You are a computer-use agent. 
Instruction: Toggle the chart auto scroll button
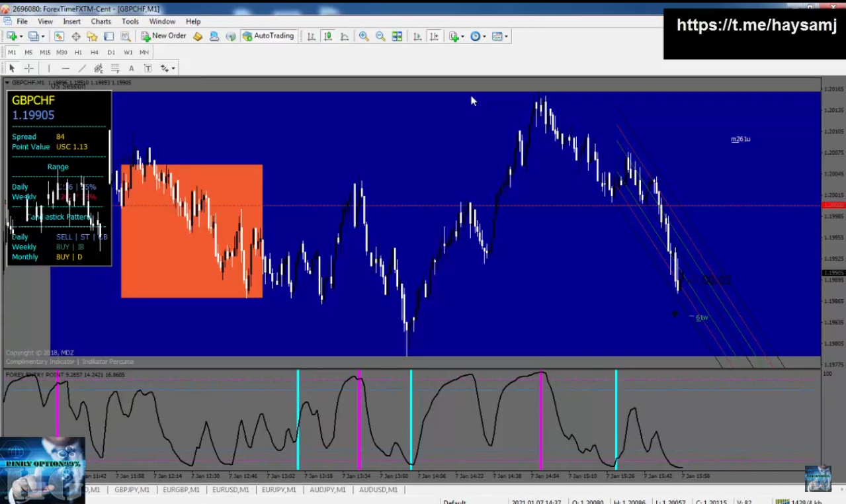(x=417, y=36)
